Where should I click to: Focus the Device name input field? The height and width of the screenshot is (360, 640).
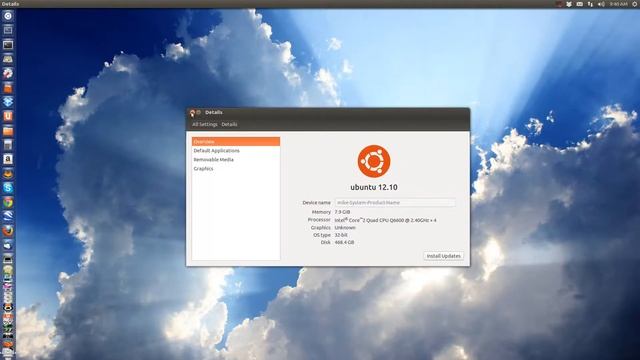[x=395, y=202]
